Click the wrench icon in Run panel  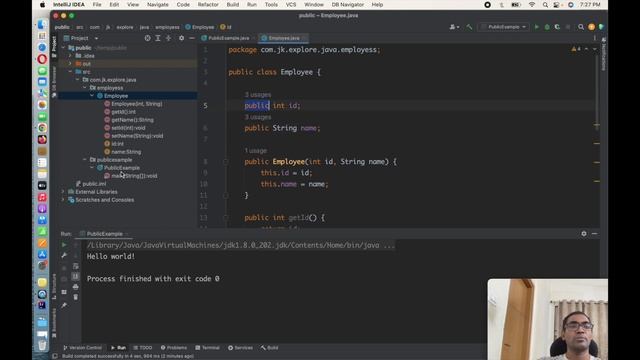64,256
